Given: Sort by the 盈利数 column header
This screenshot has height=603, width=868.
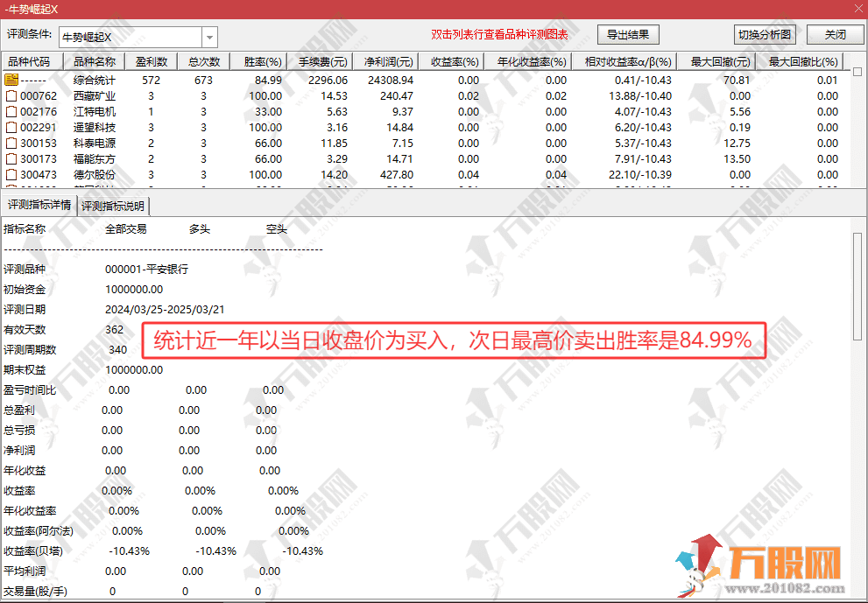Looking at the screenshot, I should point(152,62).
